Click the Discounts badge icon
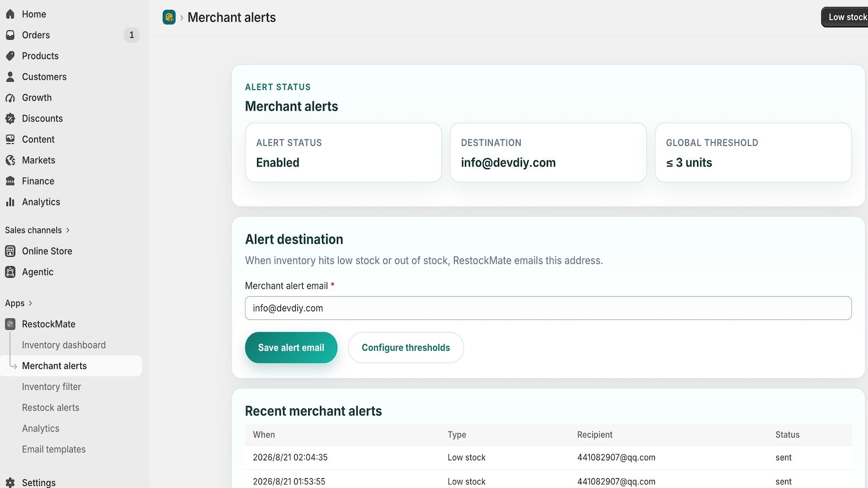868x488 pixels. (x=10, y=118)
